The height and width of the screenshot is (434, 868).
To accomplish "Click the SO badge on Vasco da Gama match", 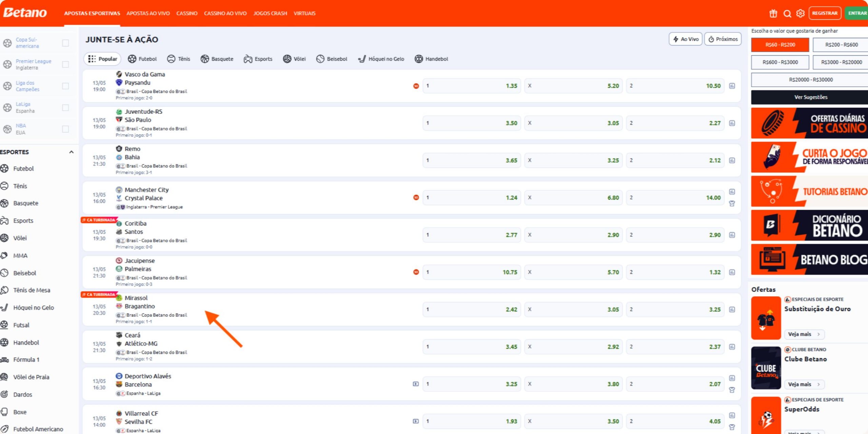I will point(416,86).
